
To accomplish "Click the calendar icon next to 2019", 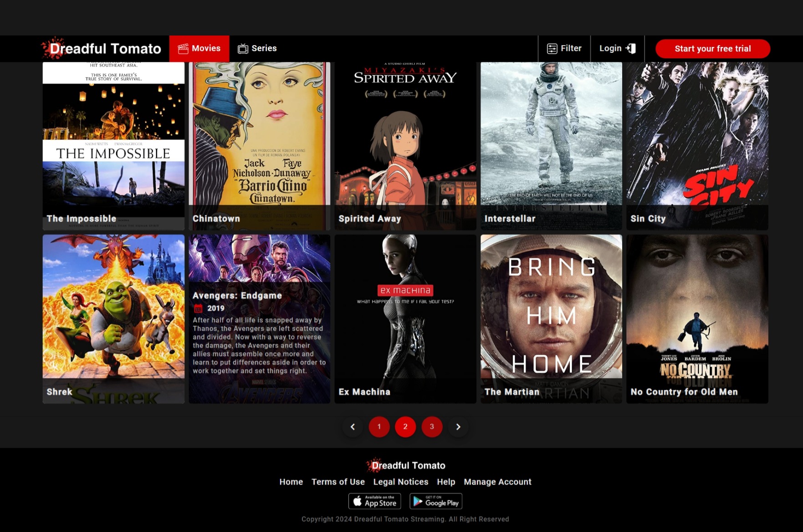I will [198, 308].
